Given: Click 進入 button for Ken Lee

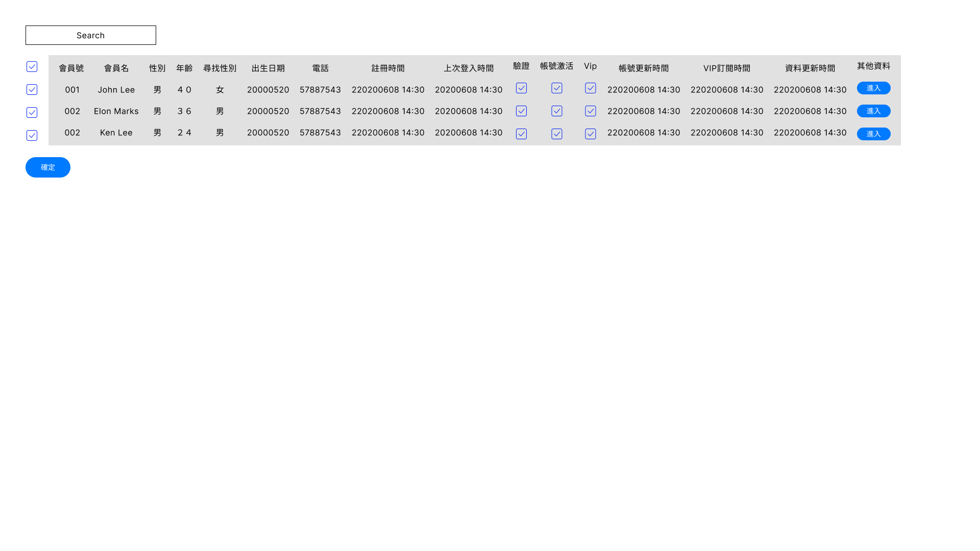Looking at the screenshot, I should pos(873,134).
